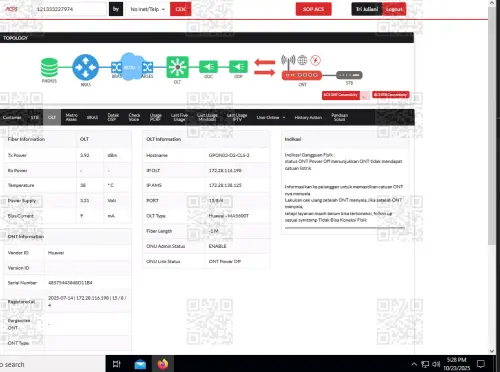Click the red CEK button
The width and height of the screenshot is (500, 372).
(181, 9)
